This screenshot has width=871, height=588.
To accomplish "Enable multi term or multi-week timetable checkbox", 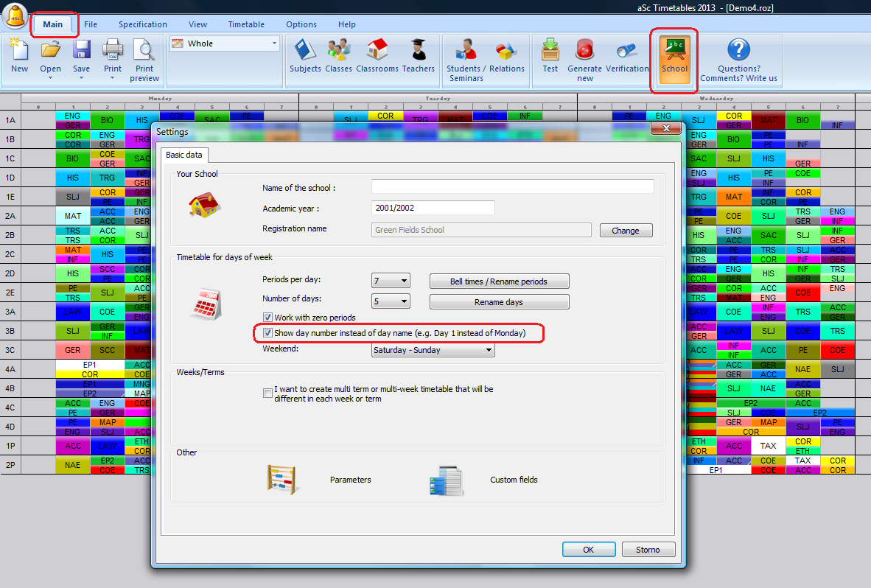I will pyautogui.click(x=268, y=393).
